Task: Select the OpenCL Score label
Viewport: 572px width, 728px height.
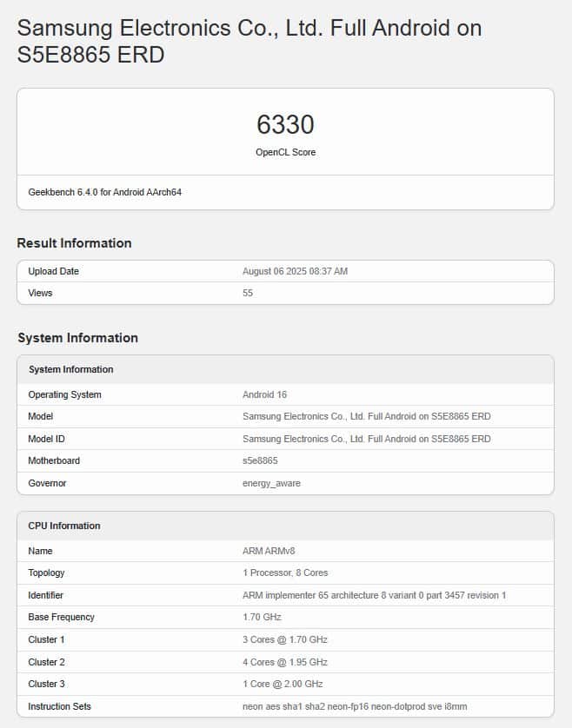Action: [285, 152]
